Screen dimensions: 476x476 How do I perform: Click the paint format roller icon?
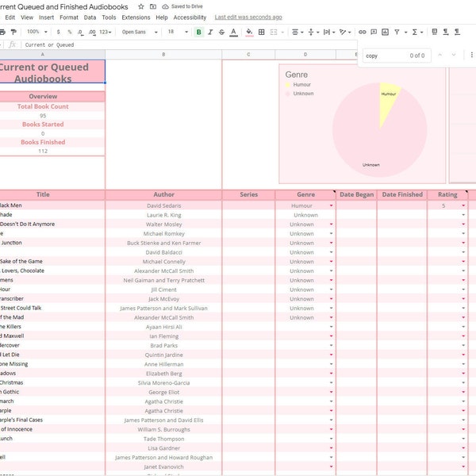(13, 32)
